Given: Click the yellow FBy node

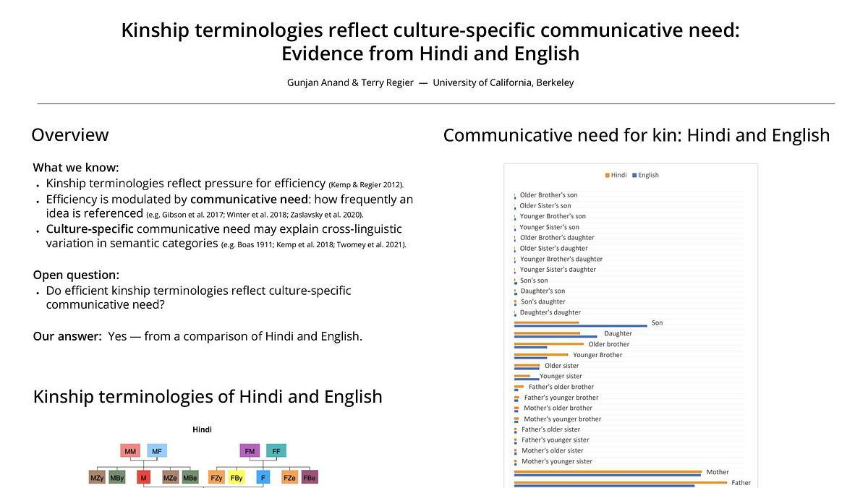Looking at the screenshot, I should (237, 478).
